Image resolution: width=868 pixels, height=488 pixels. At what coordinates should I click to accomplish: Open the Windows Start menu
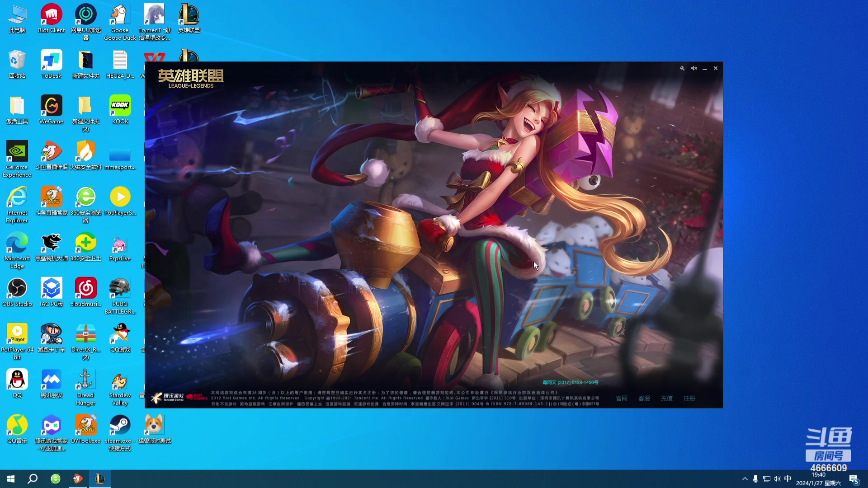(11, 479)
